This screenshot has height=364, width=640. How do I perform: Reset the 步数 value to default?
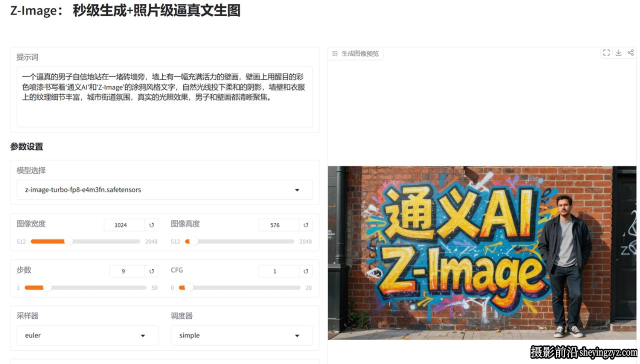tap(151, 271)
